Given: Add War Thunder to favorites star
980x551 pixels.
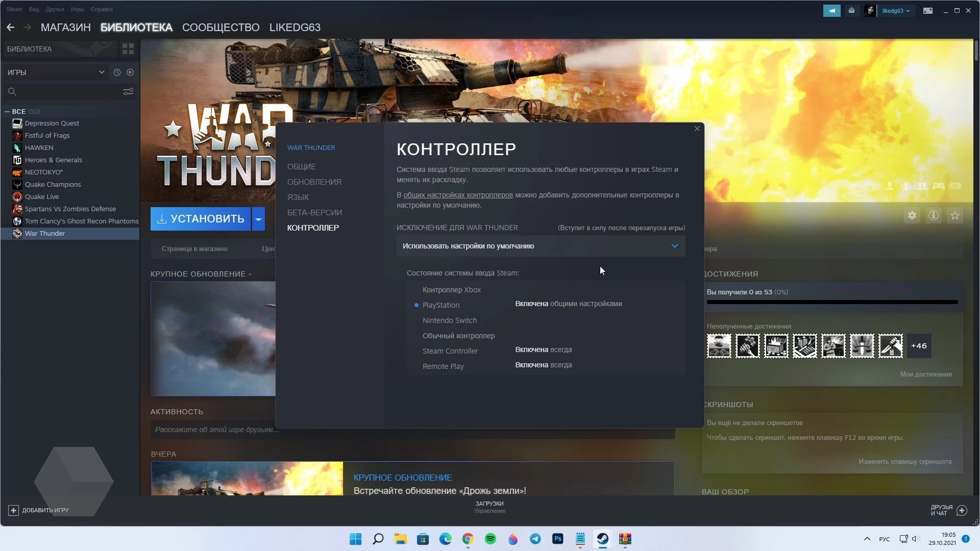Looking at the screenshot, I should [955, 215].
